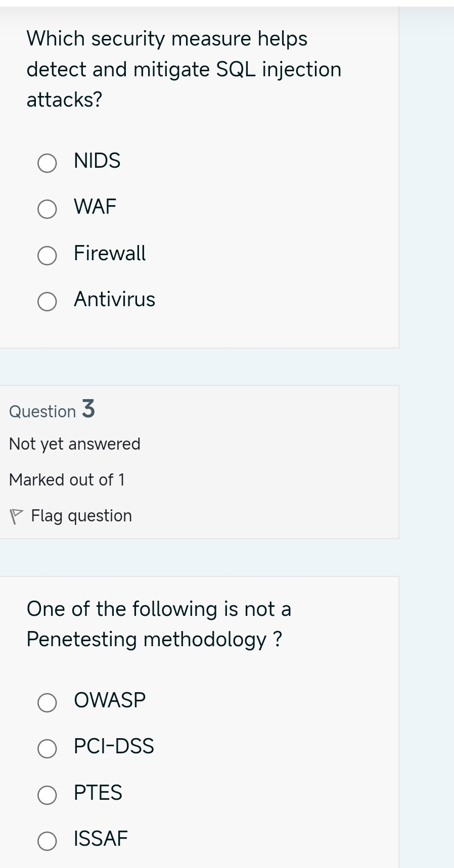Click the WAF answer label text

pos(95,206)
